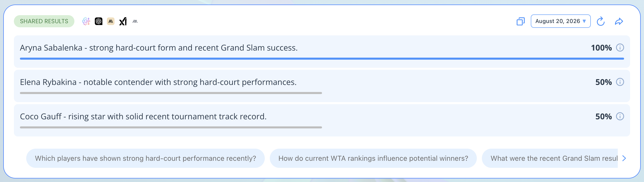
Task: Ask which players have strong hard-court performance
Action: point(145,158)
